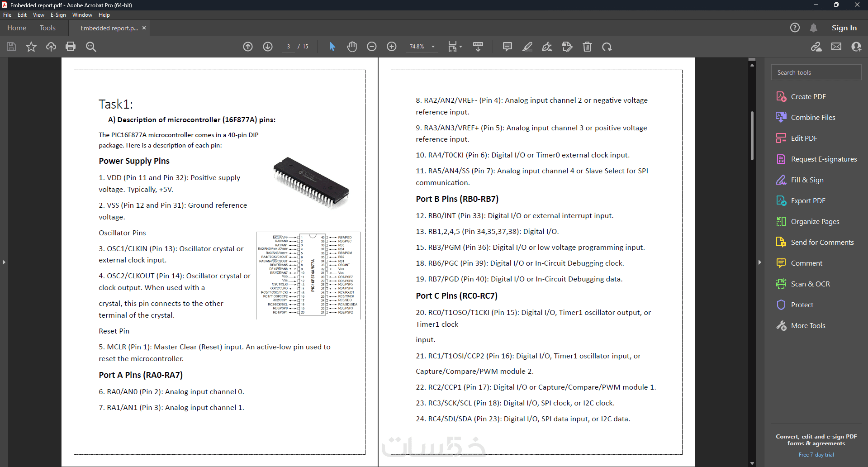The height and width of the screenshot is (467, 868).
Task: Upload the file to cloud storage
Action: click(51, 47)
